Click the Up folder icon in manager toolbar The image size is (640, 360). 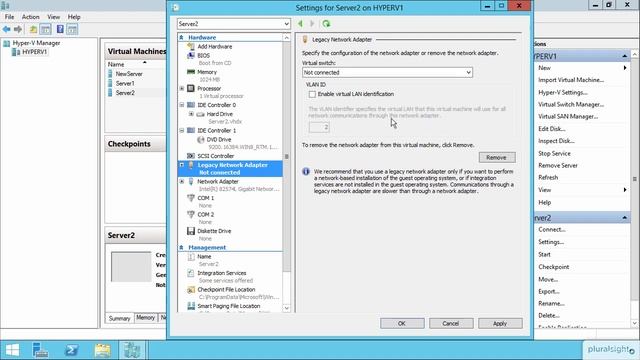[x=33, y=29]
